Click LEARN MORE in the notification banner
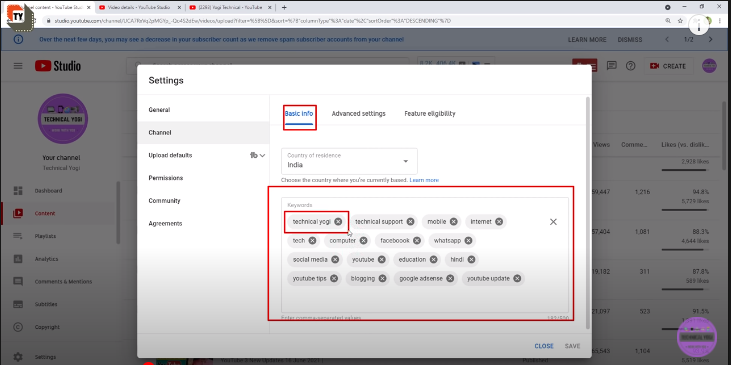 pyautogui.click(x=587, y=40)
